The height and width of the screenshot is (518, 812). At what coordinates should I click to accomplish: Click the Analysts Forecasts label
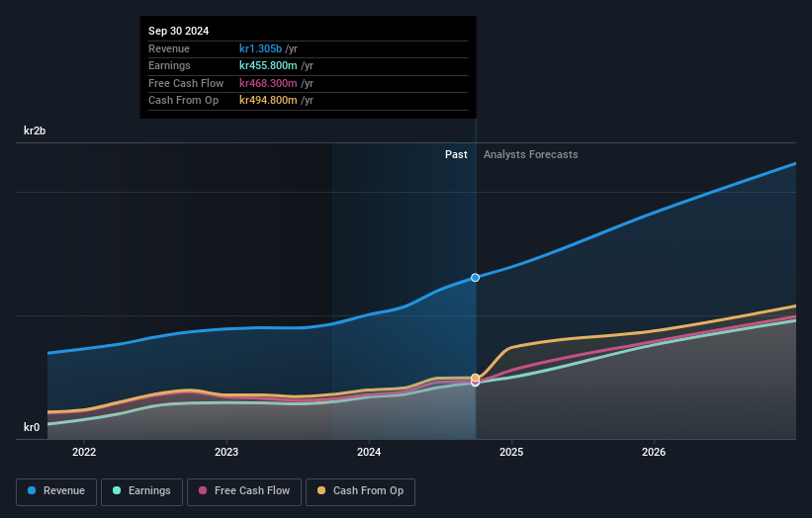click(531, 154)
